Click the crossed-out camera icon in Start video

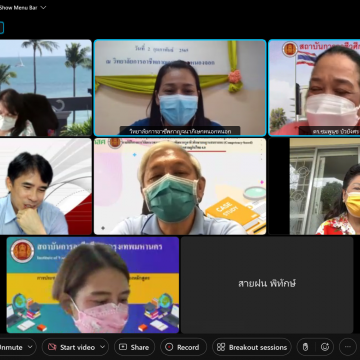52,347
